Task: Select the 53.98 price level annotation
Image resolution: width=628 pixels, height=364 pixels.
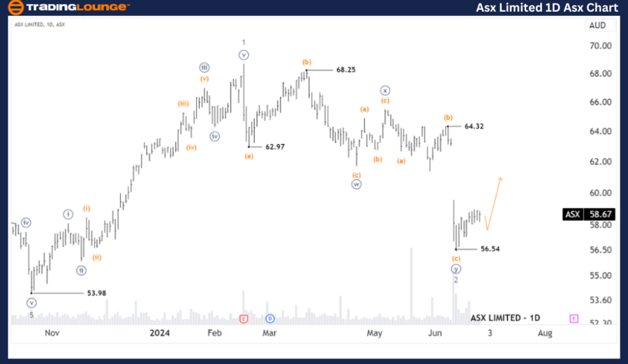Action: 96,293
